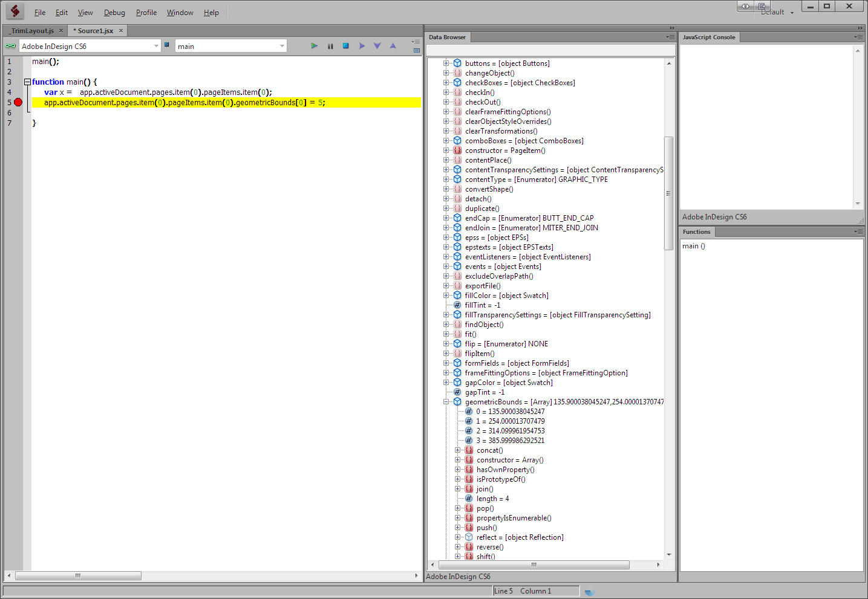Close the Source1.jsx tab

click(x=121, y=30)
